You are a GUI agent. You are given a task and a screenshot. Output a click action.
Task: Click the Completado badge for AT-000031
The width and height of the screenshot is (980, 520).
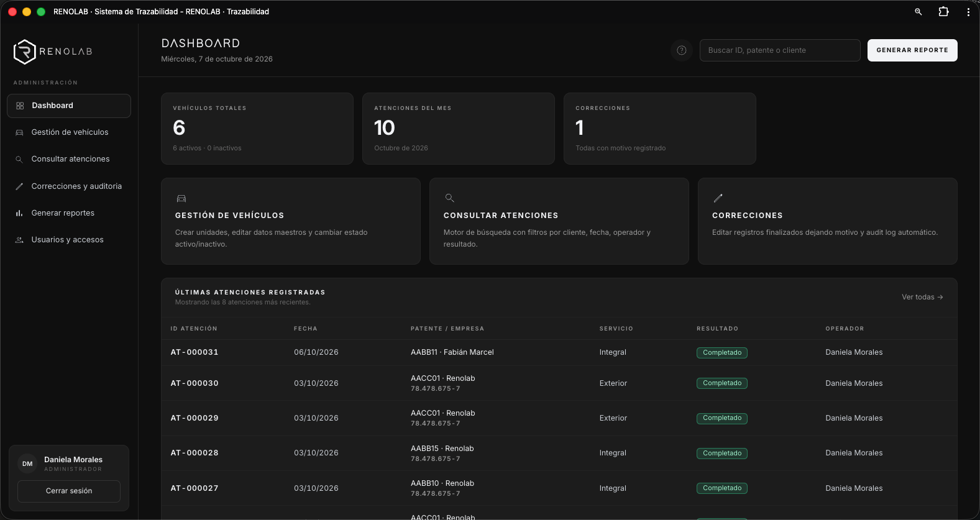tap(722, 353)
